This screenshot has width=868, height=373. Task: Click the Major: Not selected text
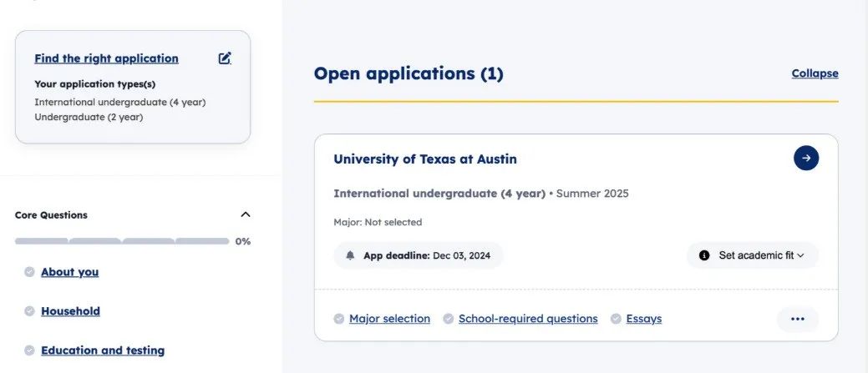[378, 222]
